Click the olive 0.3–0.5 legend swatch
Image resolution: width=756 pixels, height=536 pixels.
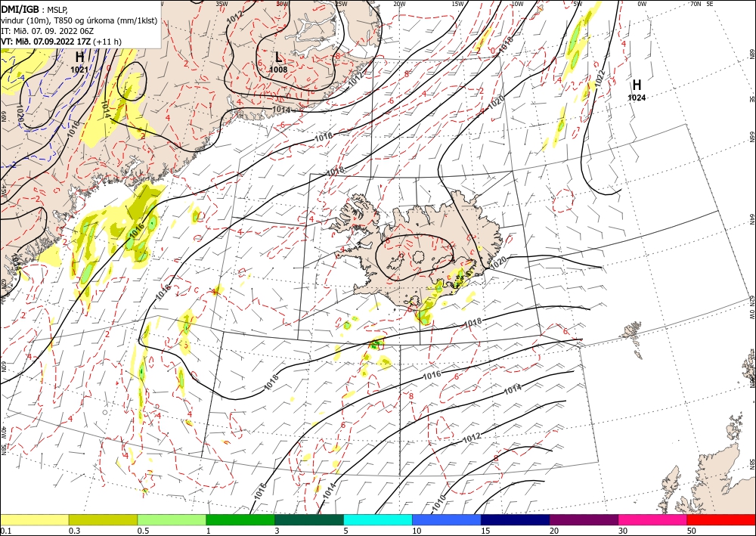click(103, 519)
